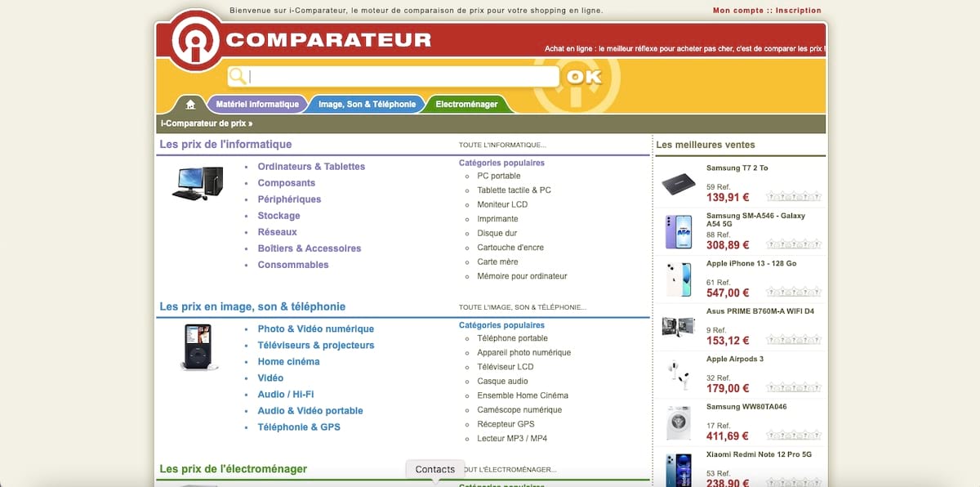The width and height of the screenshot is (980, 487).
Task: Open the Matériel informatique tab
Action: click(x=257, y=104)
